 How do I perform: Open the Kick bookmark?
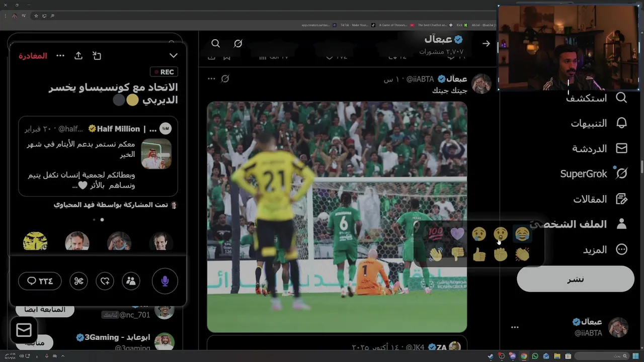coord(461,25)
